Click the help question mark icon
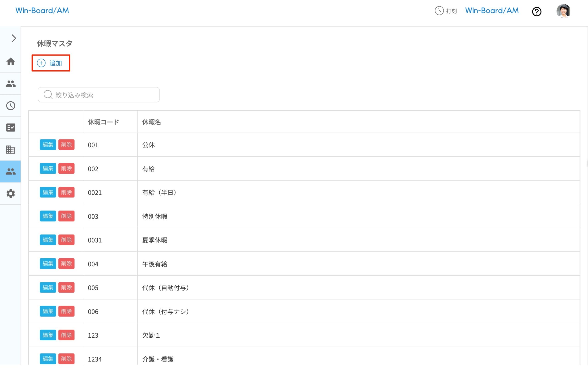588x373 pixels. (537, 11)
